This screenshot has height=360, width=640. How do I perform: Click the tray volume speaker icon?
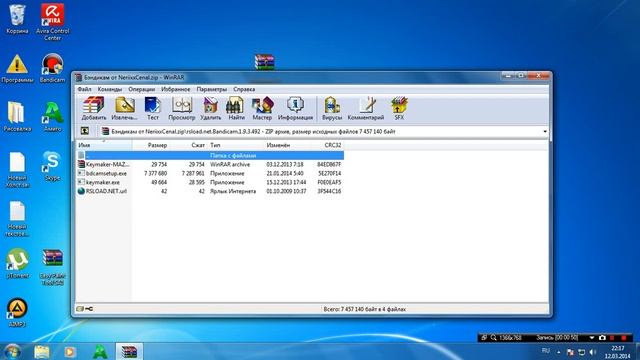tap(593, 352)
